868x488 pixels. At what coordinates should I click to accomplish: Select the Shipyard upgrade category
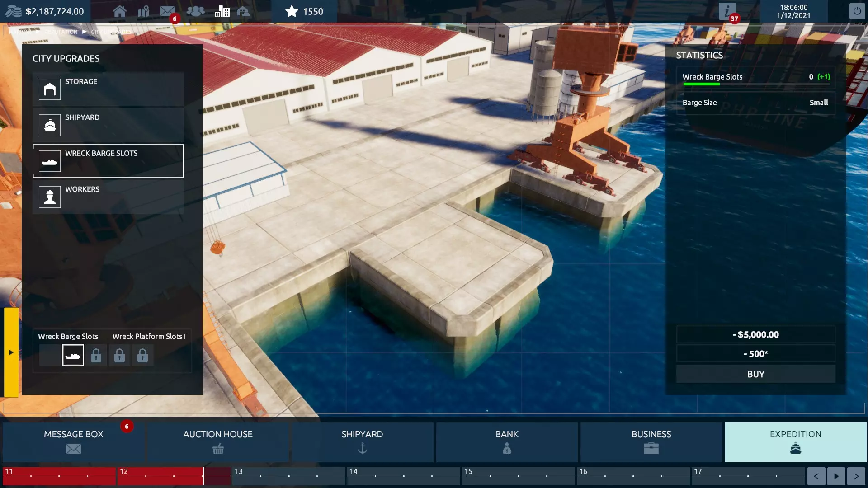[x=108, y=125]
